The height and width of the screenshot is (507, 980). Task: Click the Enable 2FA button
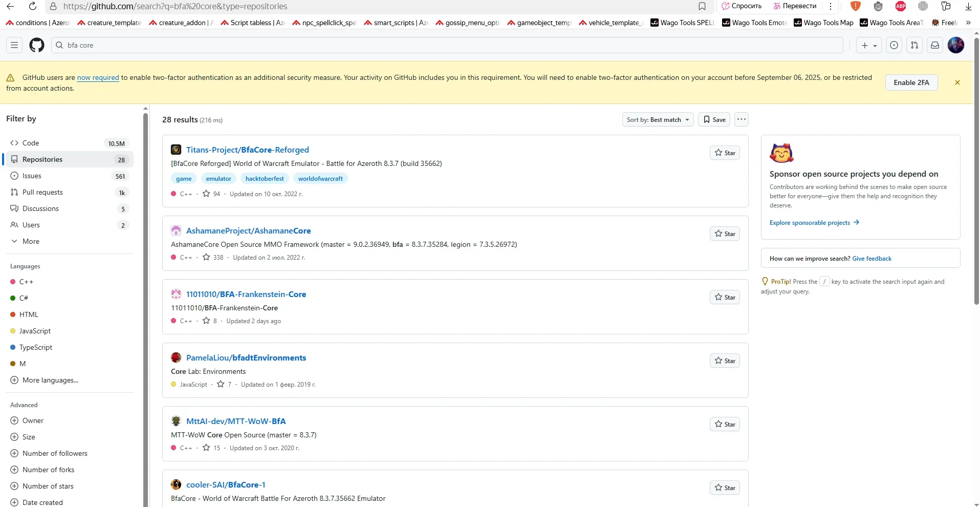point(911,82)
